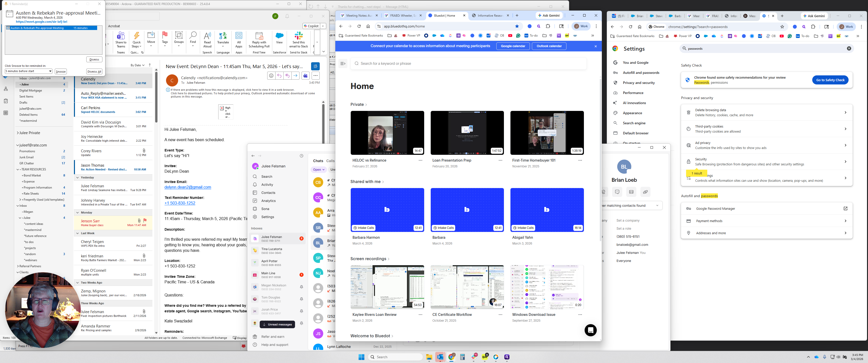Click the email icon under Brian Loeb

[631, 192]
